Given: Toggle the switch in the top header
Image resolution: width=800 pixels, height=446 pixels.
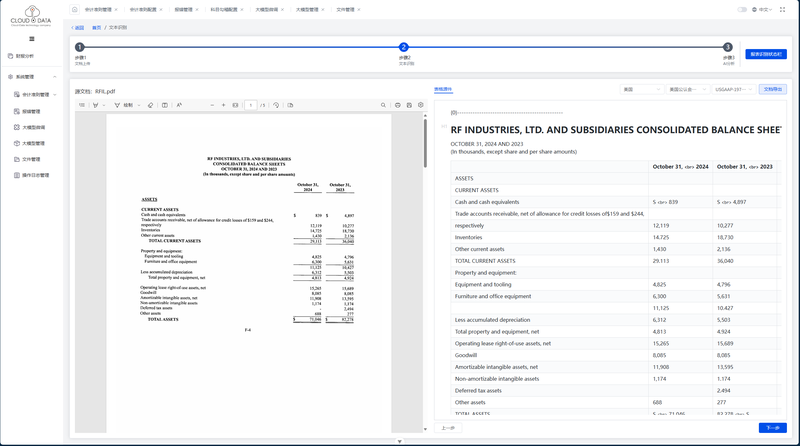Looking at the screenshot, I should [x=742, y=9].
